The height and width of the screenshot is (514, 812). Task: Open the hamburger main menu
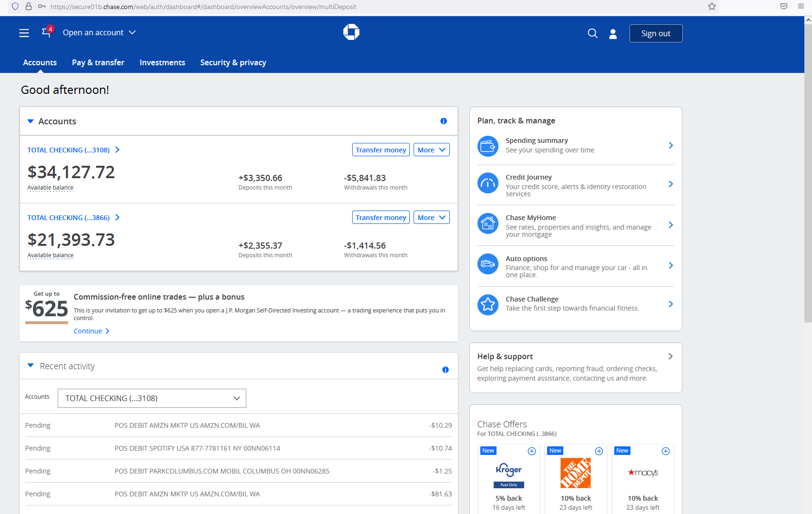click(24, 33)
